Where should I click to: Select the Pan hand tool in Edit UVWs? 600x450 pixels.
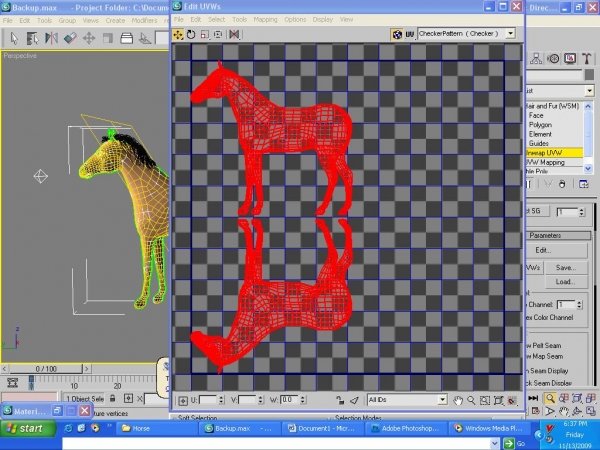click(x=458, y=401)
